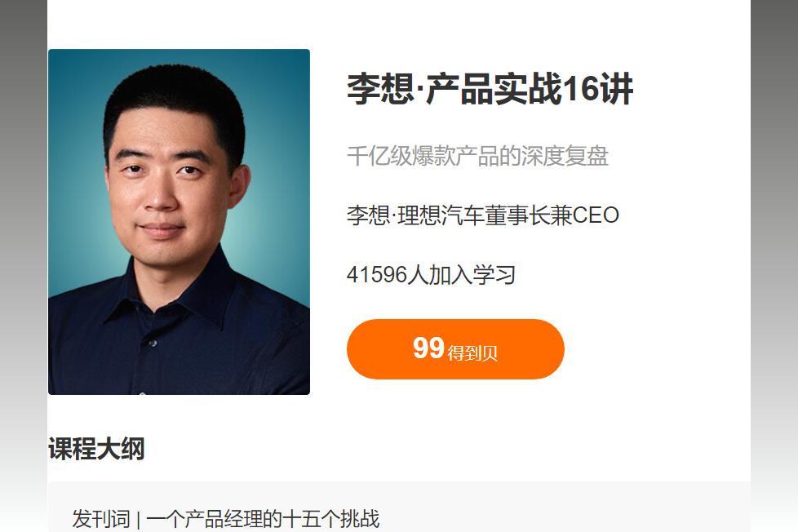
Task: Click the instructor line 理想汽车董事长兼CEO
Action: click(508, 215)
